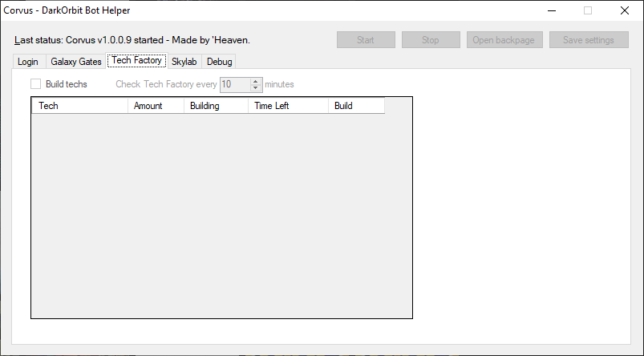644x356 pixels.
Task: Sort by the Tech column header
Action: point(79,106)
